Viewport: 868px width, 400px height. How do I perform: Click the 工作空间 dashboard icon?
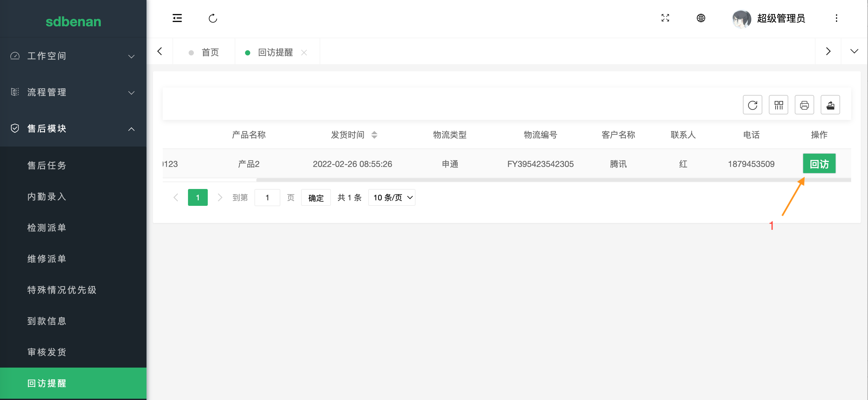click(x=15, y=56)
